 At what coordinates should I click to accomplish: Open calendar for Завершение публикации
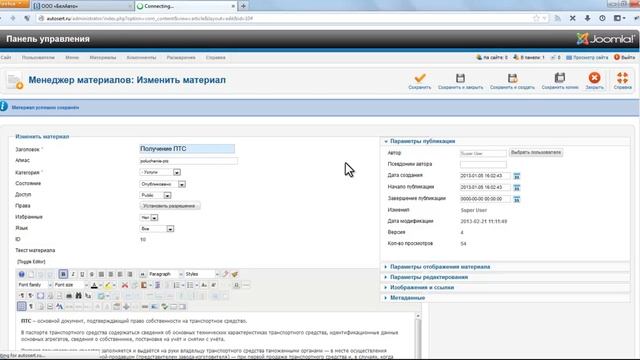(517, 199)
